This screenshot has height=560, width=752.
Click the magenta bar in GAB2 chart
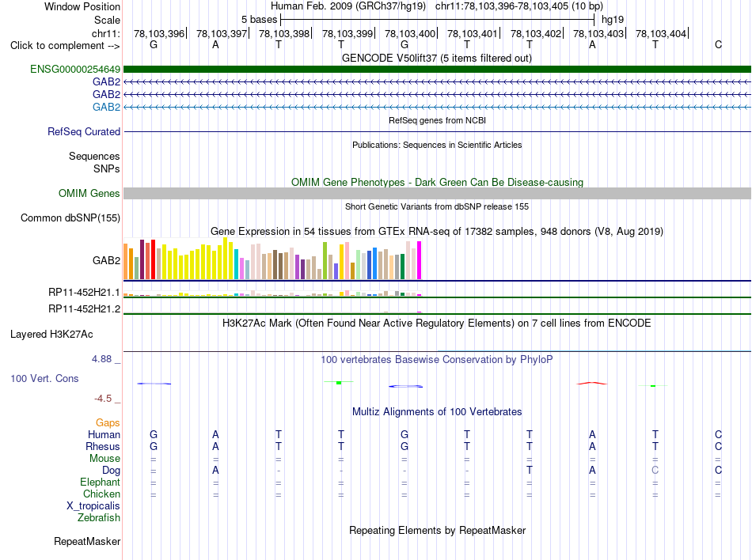(420, 260)
